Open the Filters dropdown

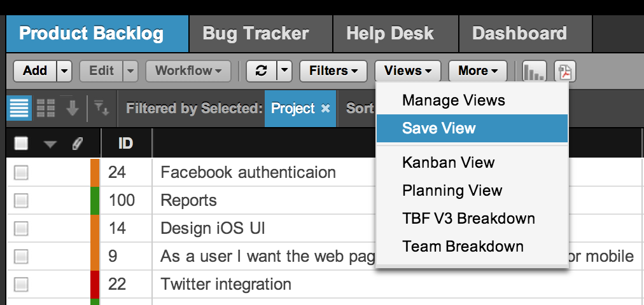pos(333,71)
